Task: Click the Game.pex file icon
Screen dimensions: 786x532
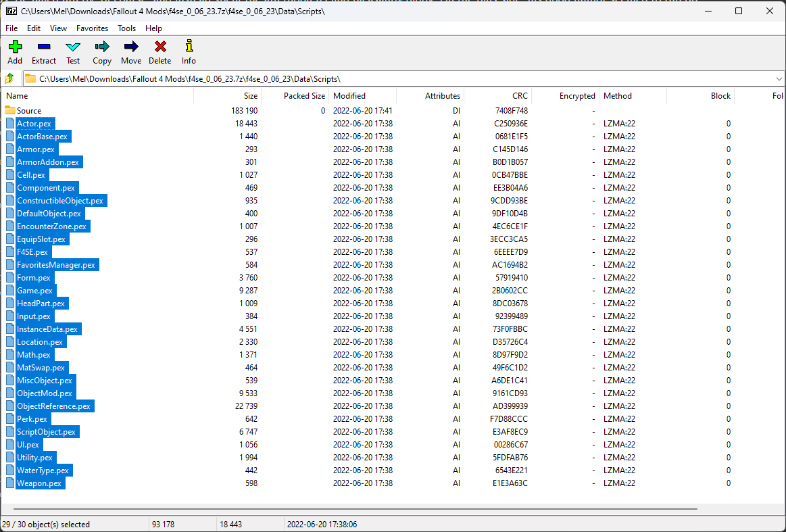Action: pyautogui.click(x=11, y=290)
